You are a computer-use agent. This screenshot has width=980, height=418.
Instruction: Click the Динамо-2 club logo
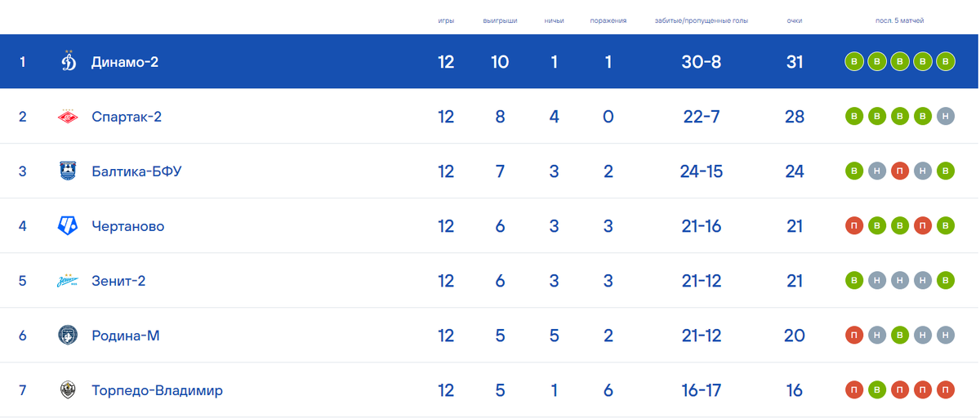(69, 61)
